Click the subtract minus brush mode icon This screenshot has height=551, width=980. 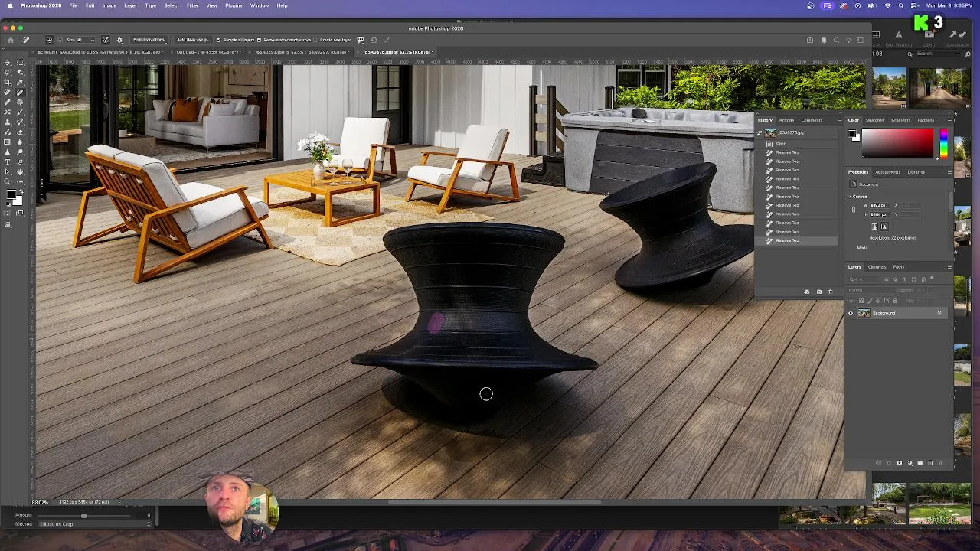point(60,40)
